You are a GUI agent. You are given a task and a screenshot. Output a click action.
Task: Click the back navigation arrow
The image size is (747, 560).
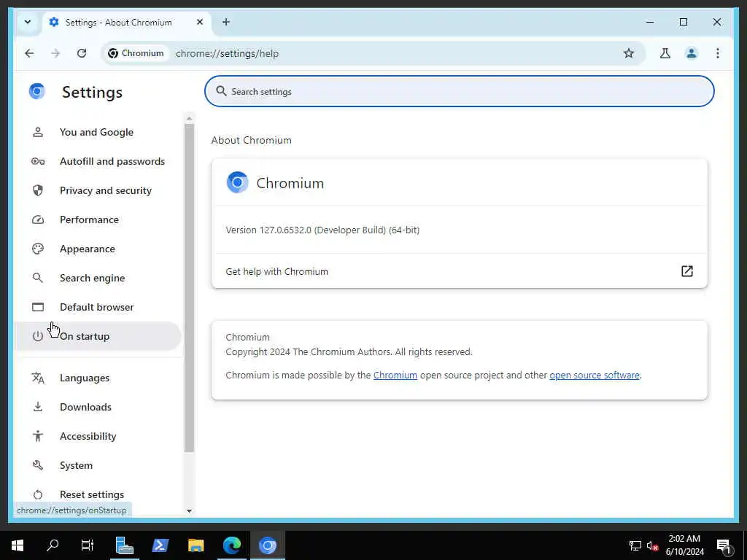pyautogui.click(x=29, y=53)
